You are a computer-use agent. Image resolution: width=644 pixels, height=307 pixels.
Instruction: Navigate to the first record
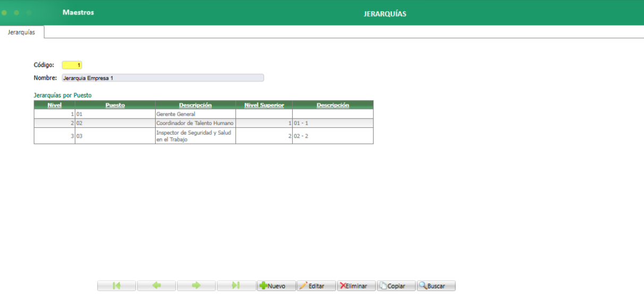coord(116,285)
